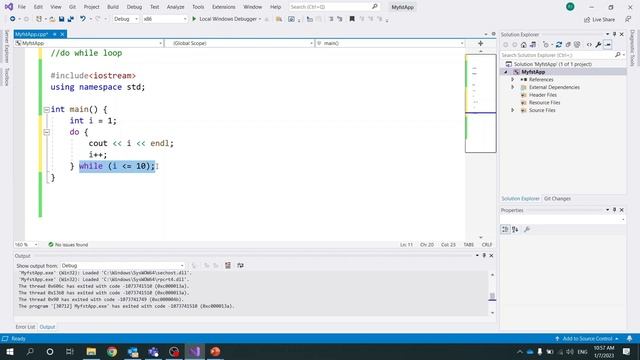Open Chrome from the taskbar
This screenshot has height=360, width=640.
[x=112, y=351]
